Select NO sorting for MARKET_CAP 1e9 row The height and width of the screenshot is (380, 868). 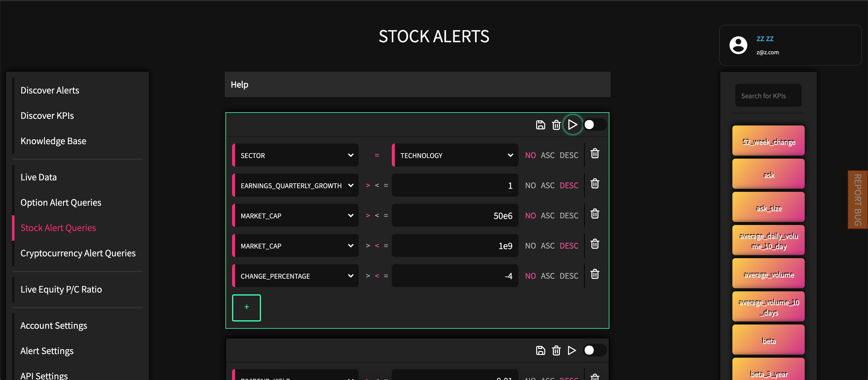coord(530,245)
